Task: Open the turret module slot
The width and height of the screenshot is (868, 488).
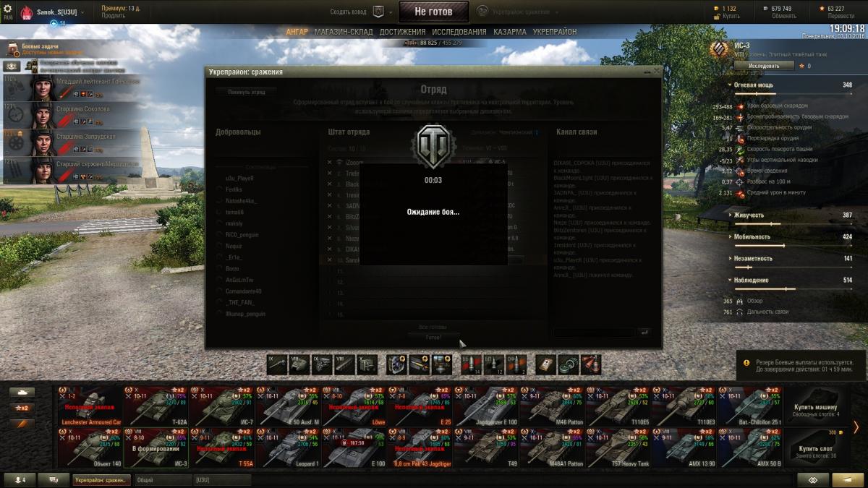Action: point(300,364)
